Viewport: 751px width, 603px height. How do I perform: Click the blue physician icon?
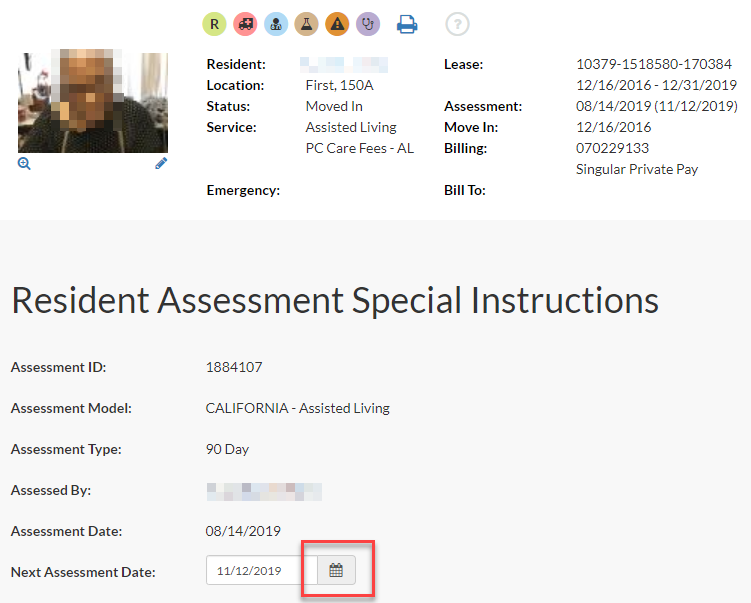click(x=276, y=24)
